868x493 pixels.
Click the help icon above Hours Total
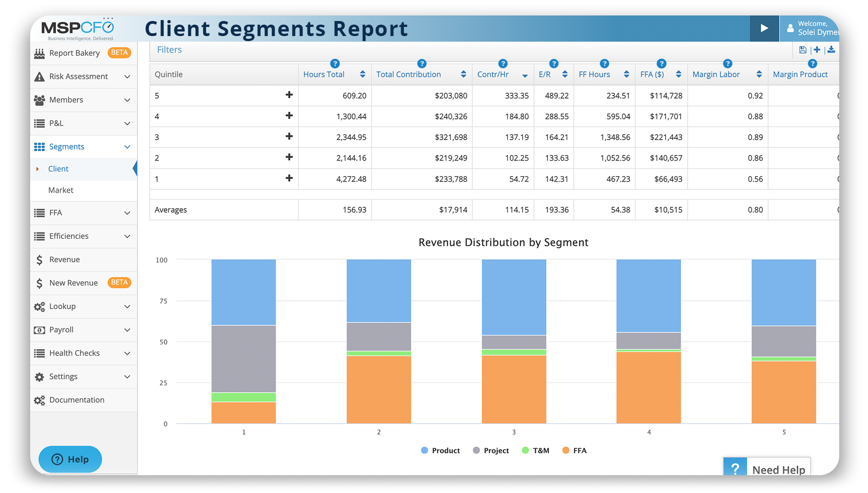point(335,63)
